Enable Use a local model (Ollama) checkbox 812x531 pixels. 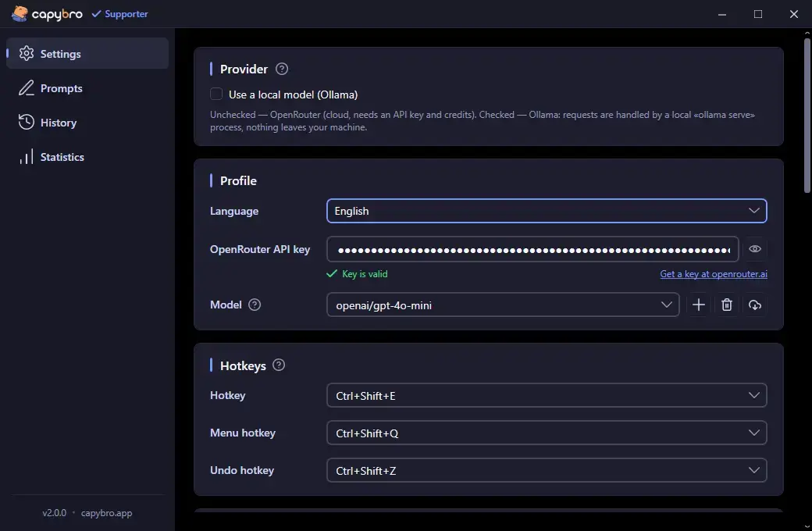point(216,94)
